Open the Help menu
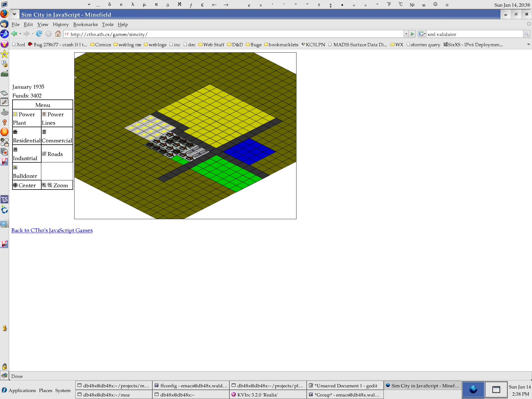532x399 pixels. tap(123, 24)
